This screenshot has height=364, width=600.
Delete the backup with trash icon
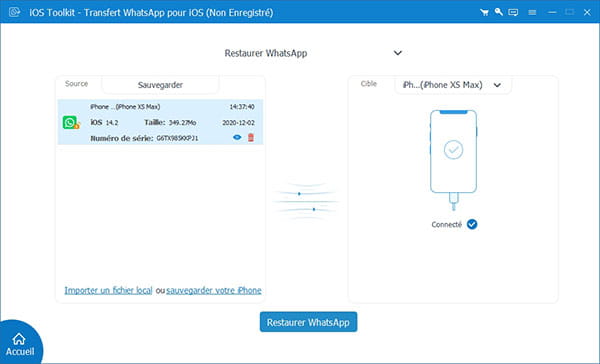(251, 137)
